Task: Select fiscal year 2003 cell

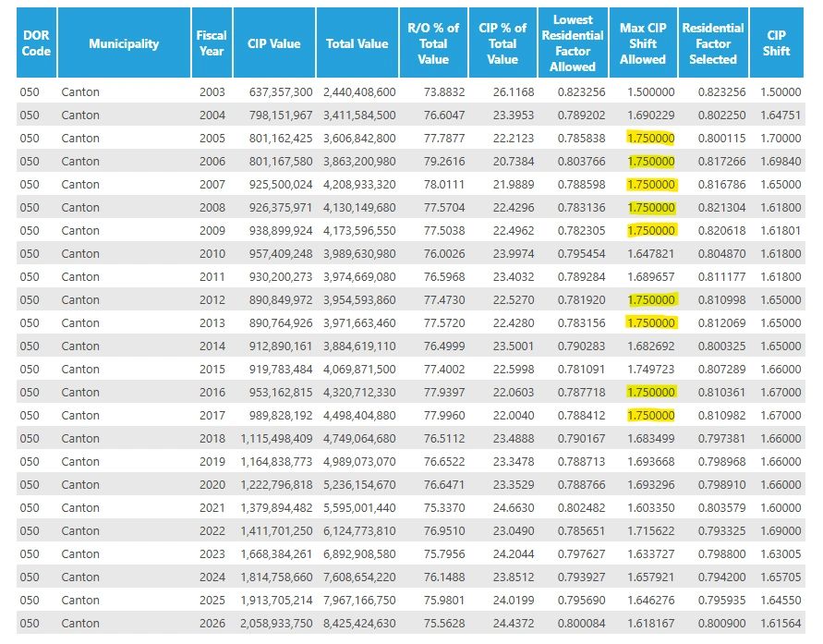Action: click(x=212, y=91)
